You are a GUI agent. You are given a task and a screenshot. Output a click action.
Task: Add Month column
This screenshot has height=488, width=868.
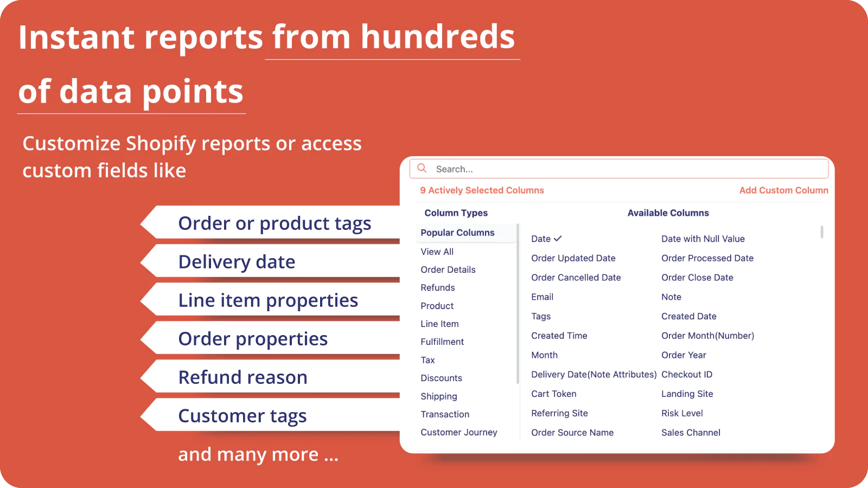click(x=545, y=355)
